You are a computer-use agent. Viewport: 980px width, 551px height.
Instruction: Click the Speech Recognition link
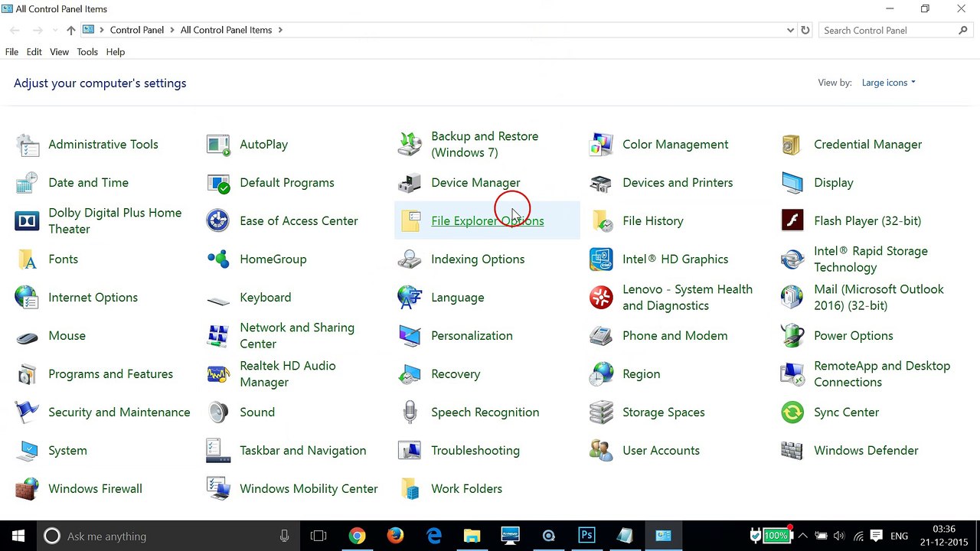(485, 412)
